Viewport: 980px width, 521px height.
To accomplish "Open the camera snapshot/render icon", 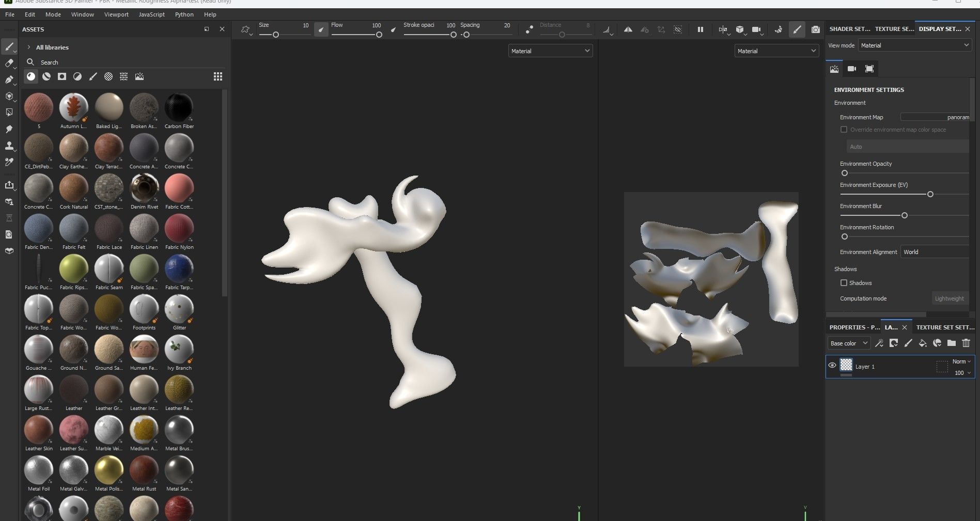I will 815,30.
